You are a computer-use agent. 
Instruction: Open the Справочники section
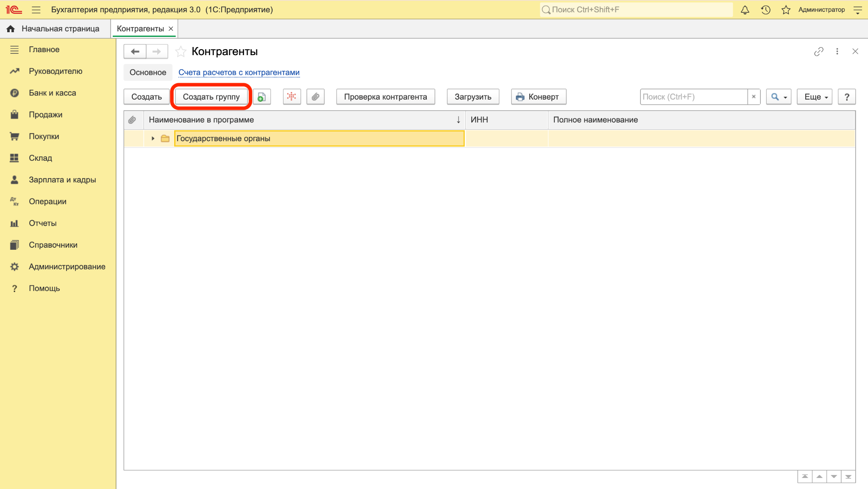coord(53,245)
